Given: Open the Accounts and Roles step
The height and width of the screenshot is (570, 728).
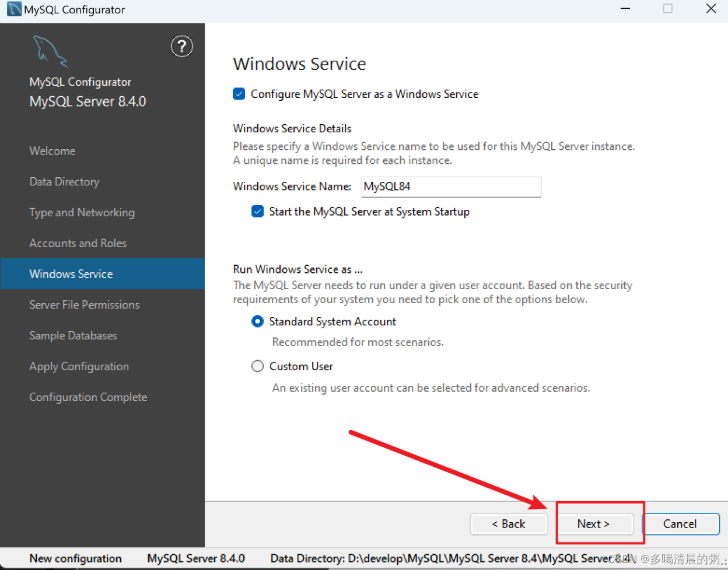Looking at the screenshot, I should tap(78, 243).
